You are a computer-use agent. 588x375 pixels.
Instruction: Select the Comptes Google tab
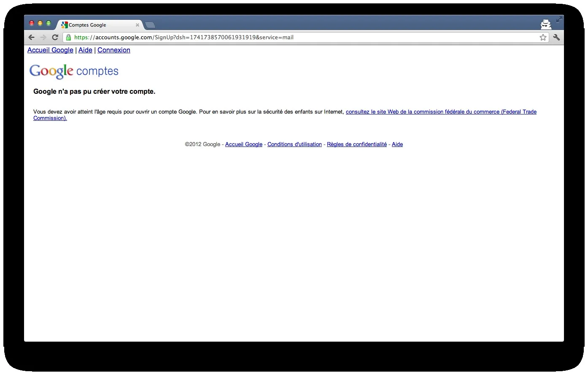100,25
